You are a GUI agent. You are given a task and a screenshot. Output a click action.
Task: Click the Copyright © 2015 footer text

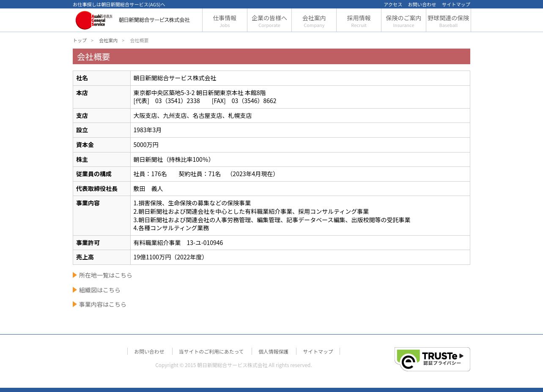tap(233, 365)
